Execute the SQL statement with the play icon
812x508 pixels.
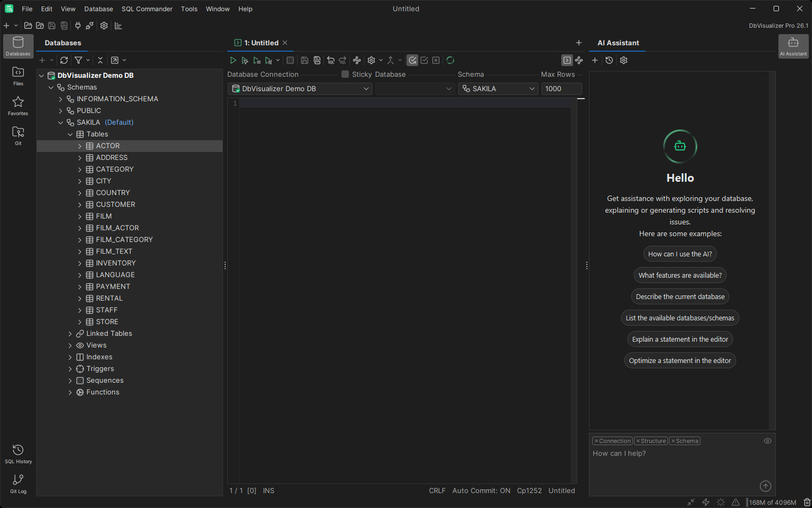(x=233, y=60)
